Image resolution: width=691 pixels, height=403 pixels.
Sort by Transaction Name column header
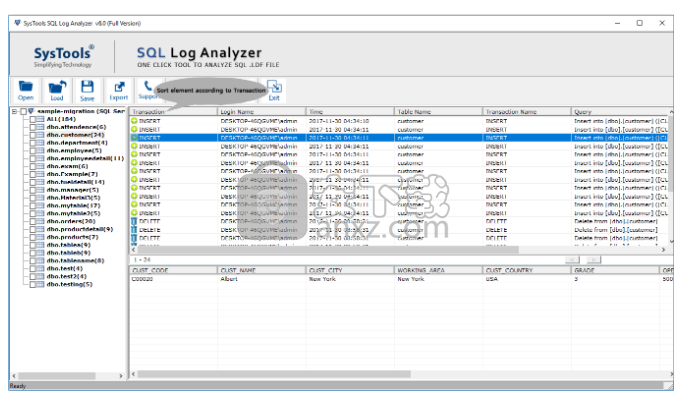point(527,112)
